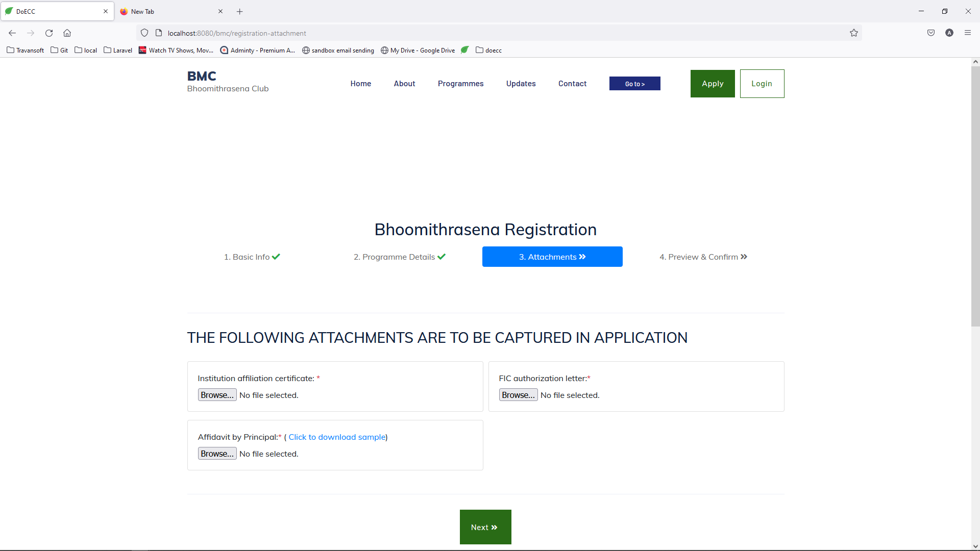The image size is (980, 551).
Task: Click the shield tracking protection icon
Action: tap(144, 33)
